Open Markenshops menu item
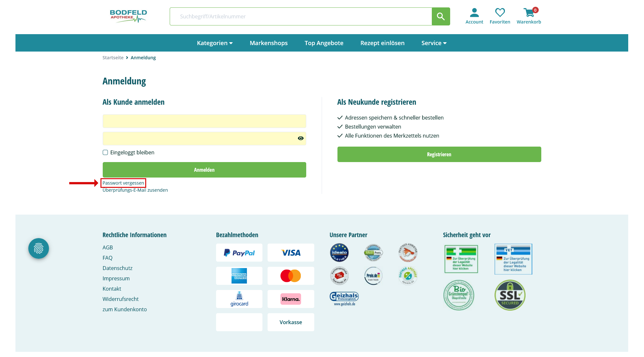Viewport: 644px width, 357px height. [x=269, y=43]
